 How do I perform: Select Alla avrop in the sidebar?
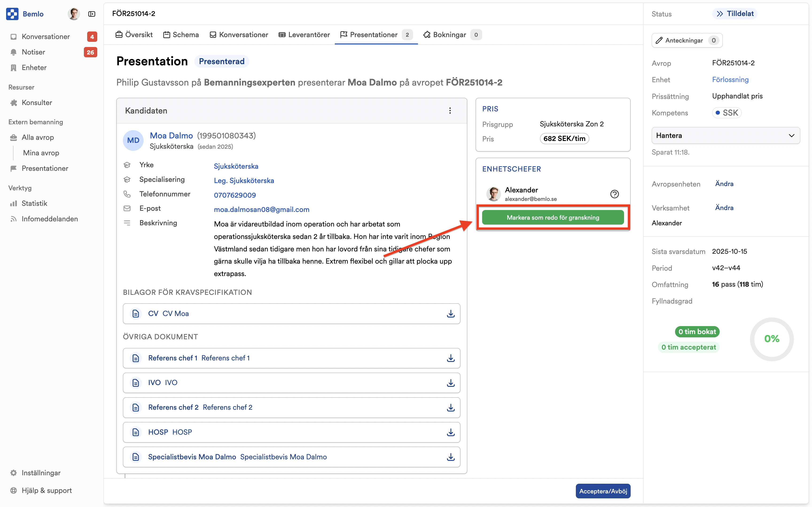point(38,137)
